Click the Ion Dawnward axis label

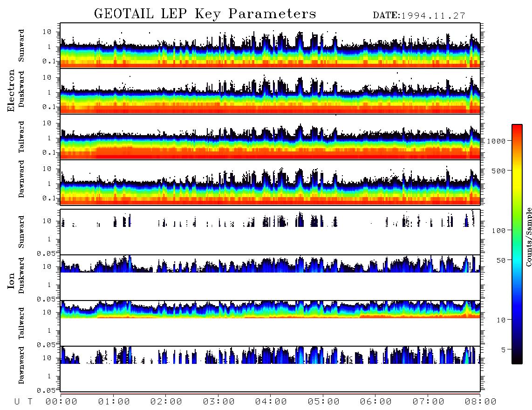click(x=21, y=365)
